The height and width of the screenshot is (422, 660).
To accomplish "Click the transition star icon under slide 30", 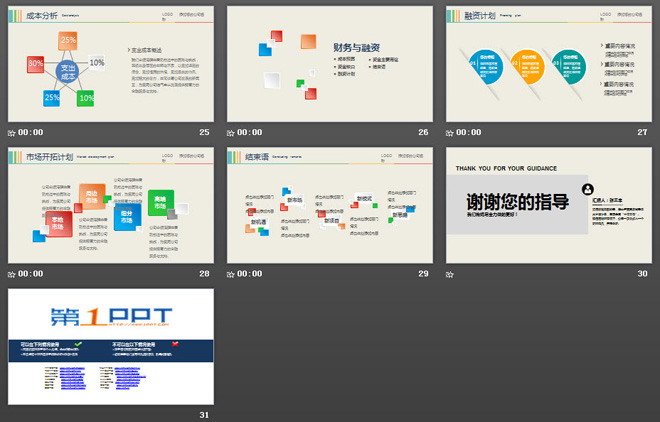I will (450, 273).
